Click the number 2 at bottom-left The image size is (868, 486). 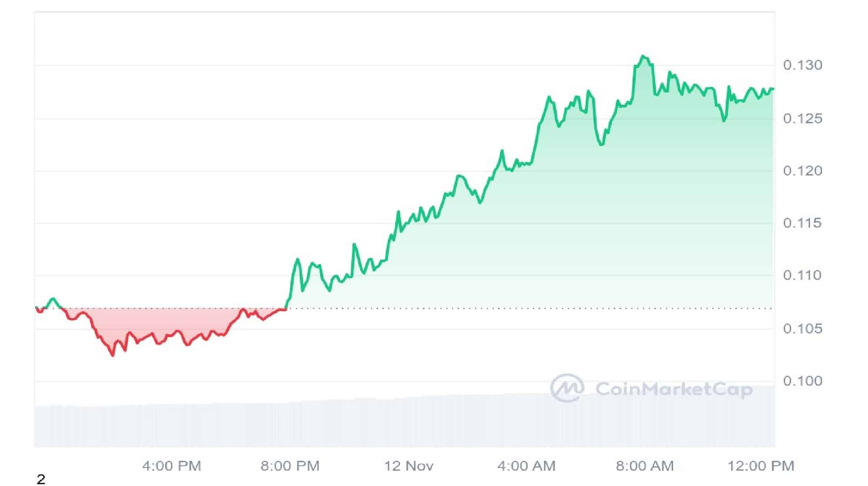click(x=41, y=480)
